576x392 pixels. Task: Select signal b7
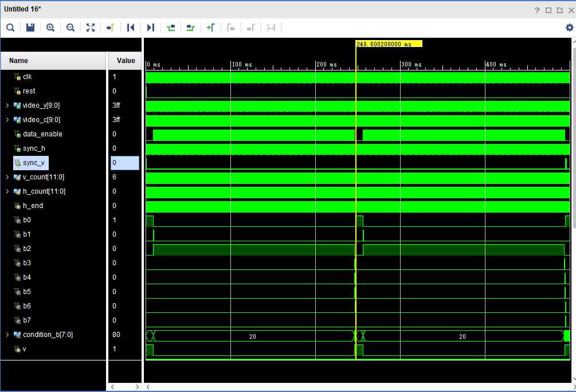tap(27, 320)
